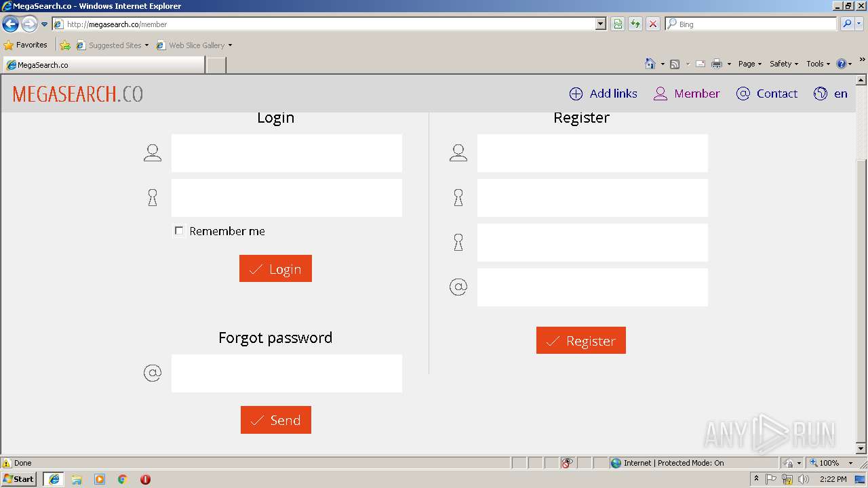This screenshot has height=488, width=868.
Task: Click the Feeds RSS icon
Action: click(675, 64)
